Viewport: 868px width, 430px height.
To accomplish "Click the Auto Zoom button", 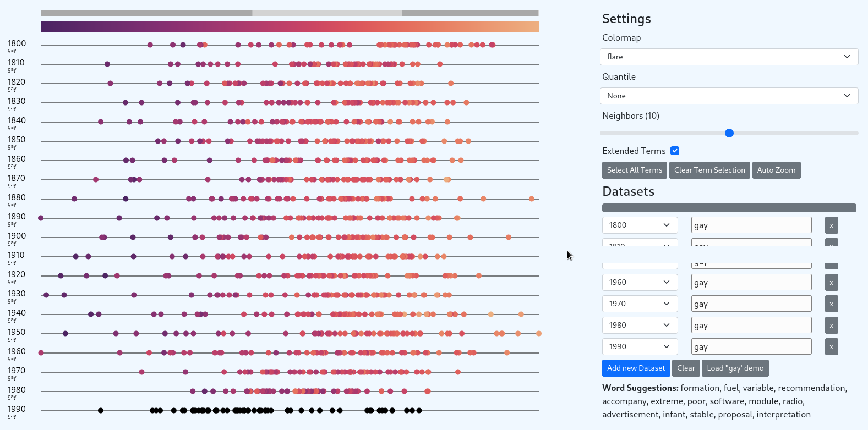I will 776,170.
